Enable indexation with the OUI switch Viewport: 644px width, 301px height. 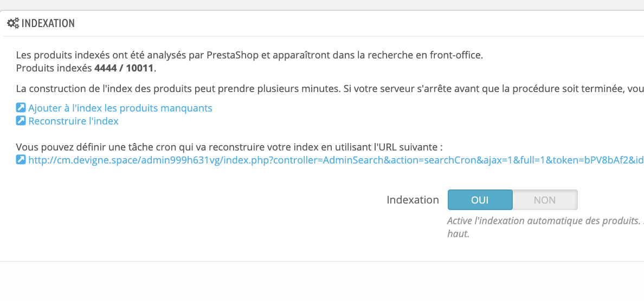click(x=480, y=200)
